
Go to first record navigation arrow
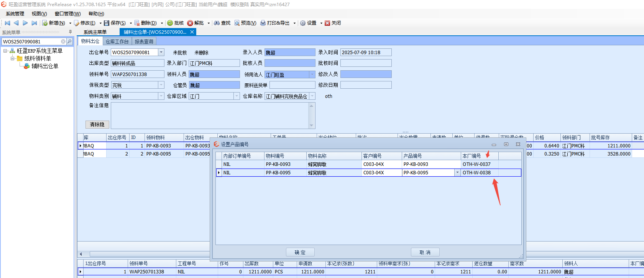[7, 23]
